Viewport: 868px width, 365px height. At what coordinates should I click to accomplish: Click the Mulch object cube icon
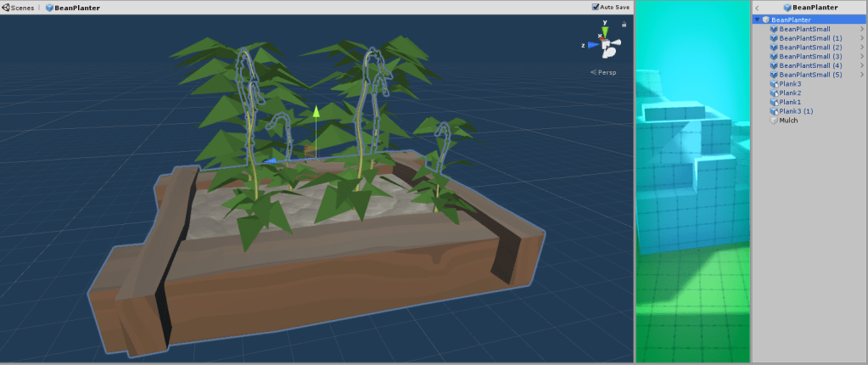pyautogui.click(x=773, y=121)
